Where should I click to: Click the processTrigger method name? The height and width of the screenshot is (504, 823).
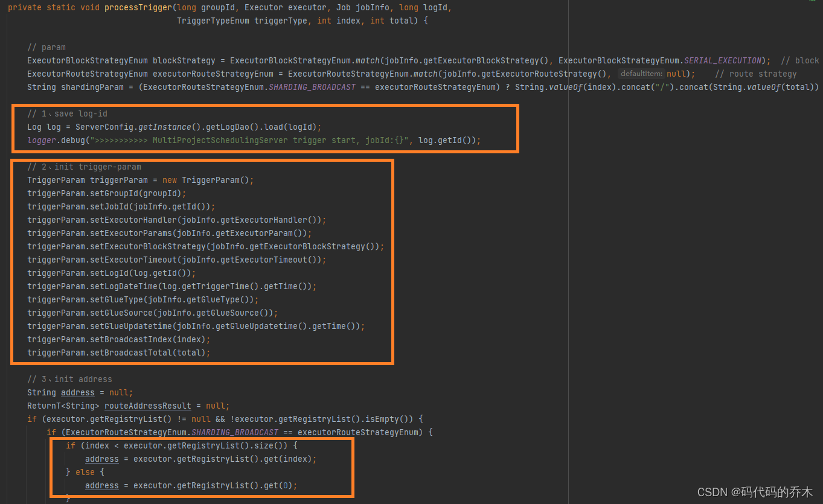138,7
